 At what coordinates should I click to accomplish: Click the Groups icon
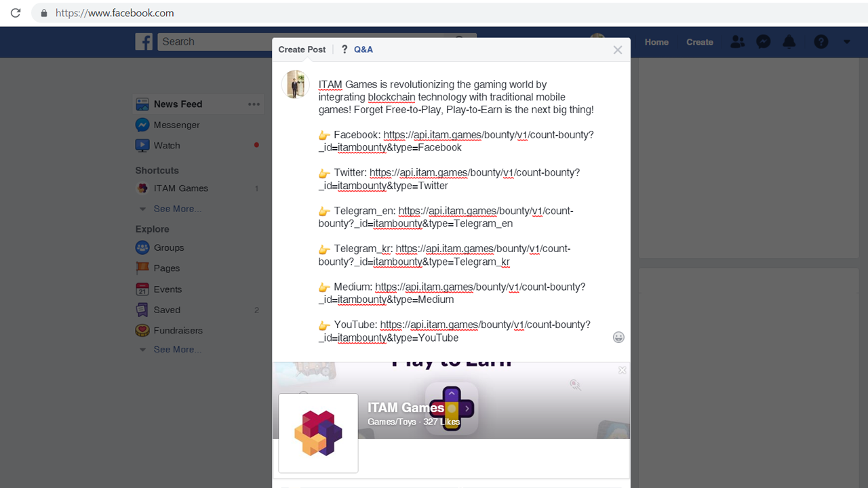(x=142, y=247)
